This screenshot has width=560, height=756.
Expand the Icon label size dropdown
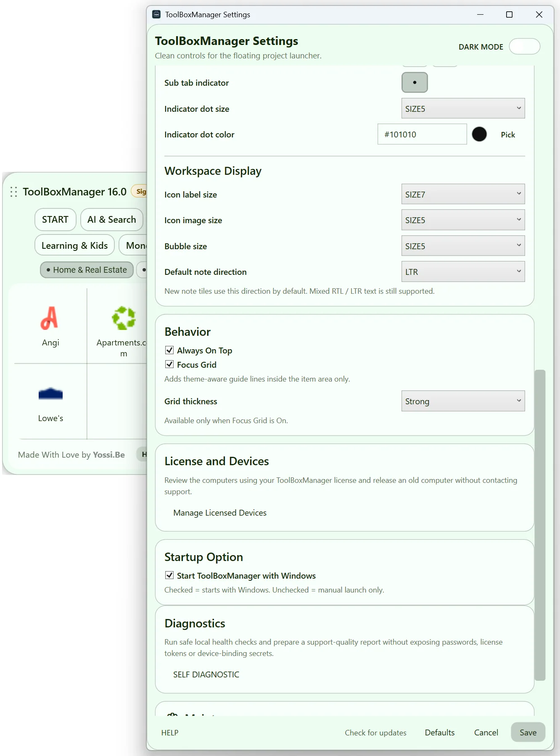pyautogui.click(x=463, y=194)
